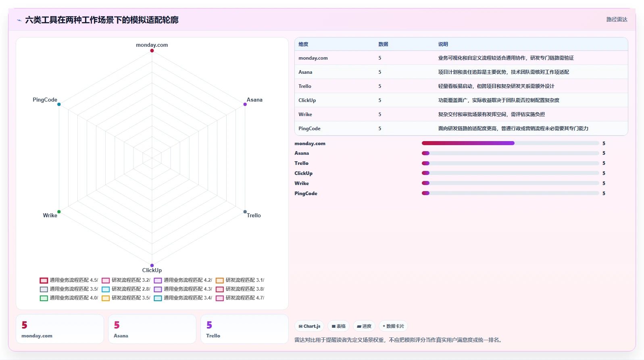This screenshot has height=360, width=644.
Task: Click the pink swatch for 研发流程匹配 4.7
Action: 220,298
